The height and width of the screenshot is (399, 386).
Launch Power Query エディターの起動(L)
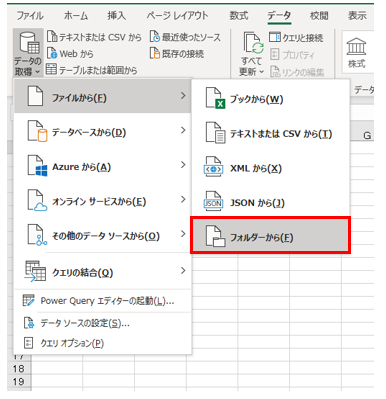[103, 301]
